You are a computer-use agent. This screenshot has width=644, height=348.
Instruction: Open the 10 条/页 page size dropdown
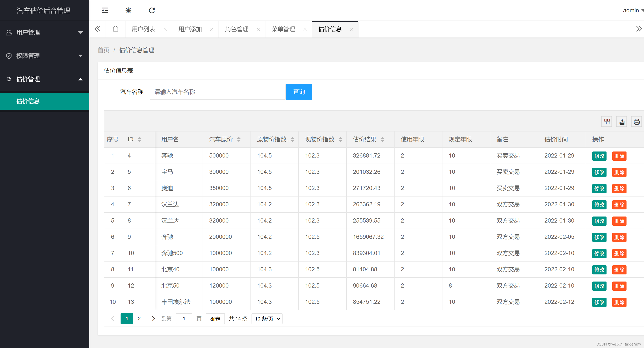(x=267, y=318)
